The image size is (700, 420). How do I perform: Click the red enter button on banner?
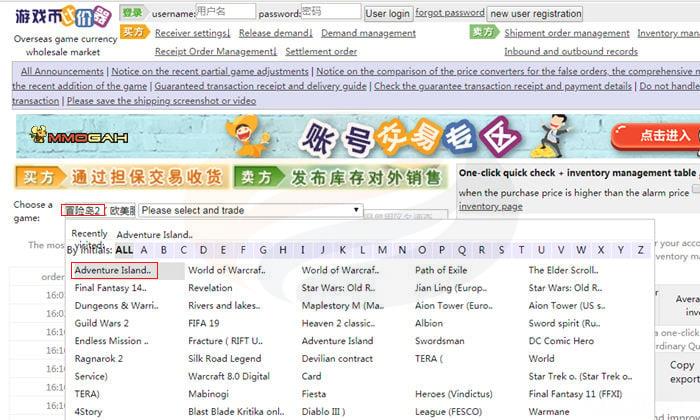(654, 136)
